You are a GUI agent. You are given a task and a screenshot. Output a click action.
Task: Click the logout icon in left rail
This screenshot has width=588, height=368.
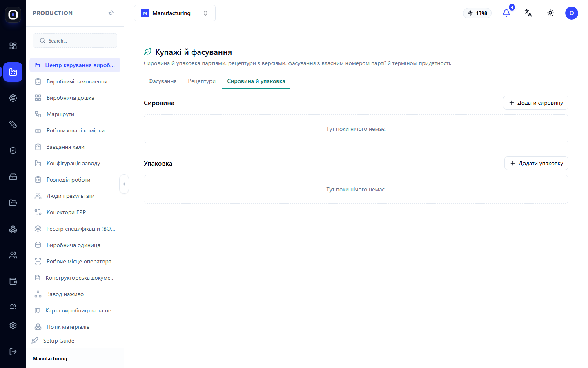click(13, 352)
